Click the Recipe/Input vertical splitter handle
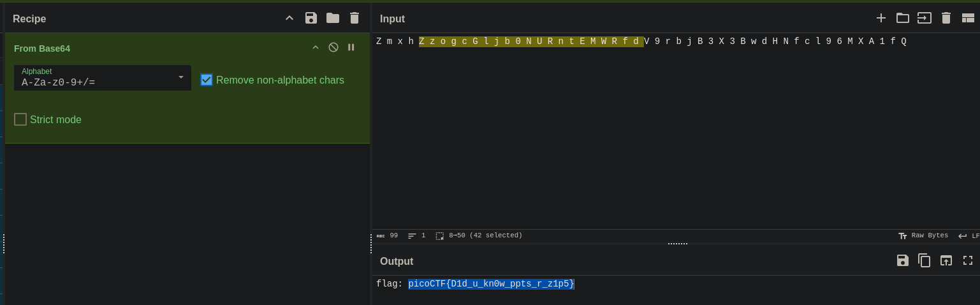Screen dimensions: 980x305 coord(371,244)
